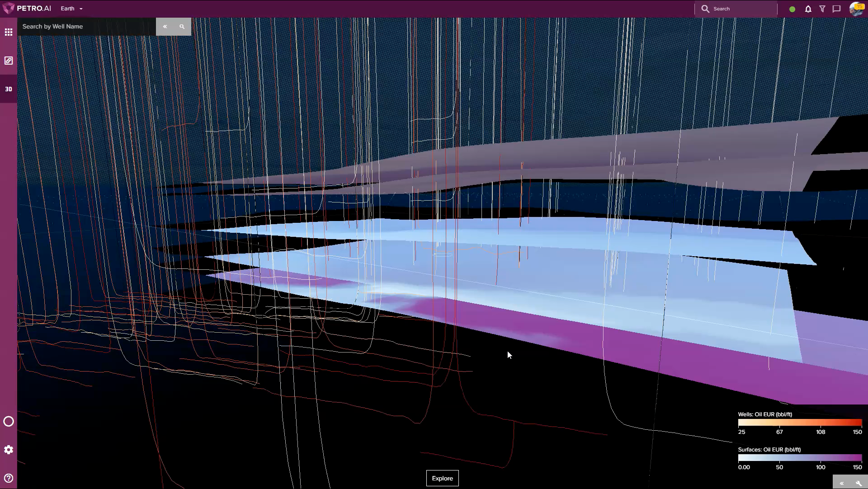Open the filter funnel
Viewport: 868px width, 489px height.
pyautogui.click(x=822, y=9)
